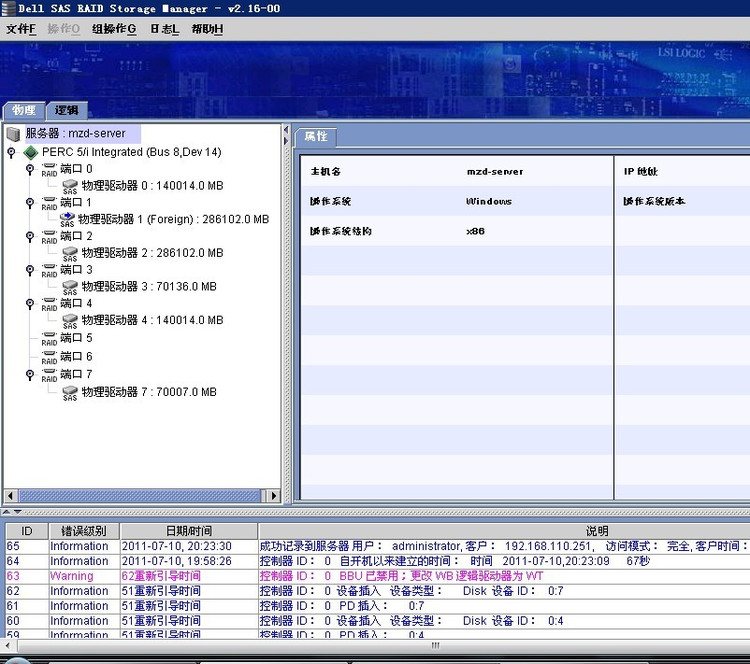Click the server icon beside mzd-server
Image resolution: width=750 pixels, height=664 pixels.
coord(13,134)
